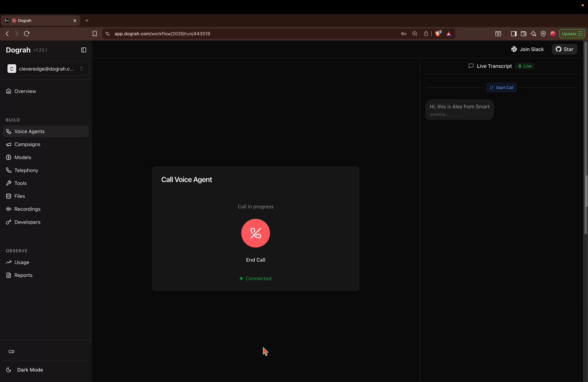Click the Models brain icon

point(9,157)
